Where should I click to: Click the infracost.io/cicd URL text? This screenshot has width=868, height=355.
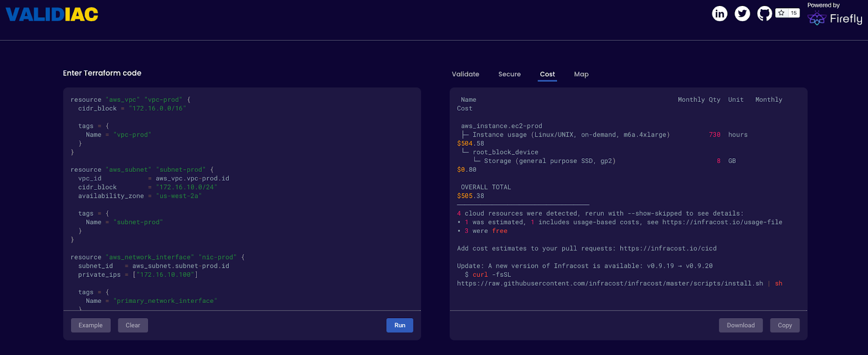coord(668,249)
